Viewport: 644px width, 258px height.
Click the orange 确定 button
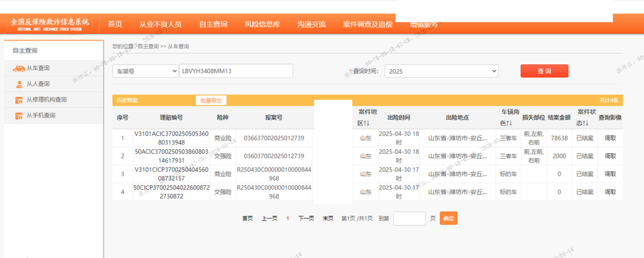(x=449, y=218)
